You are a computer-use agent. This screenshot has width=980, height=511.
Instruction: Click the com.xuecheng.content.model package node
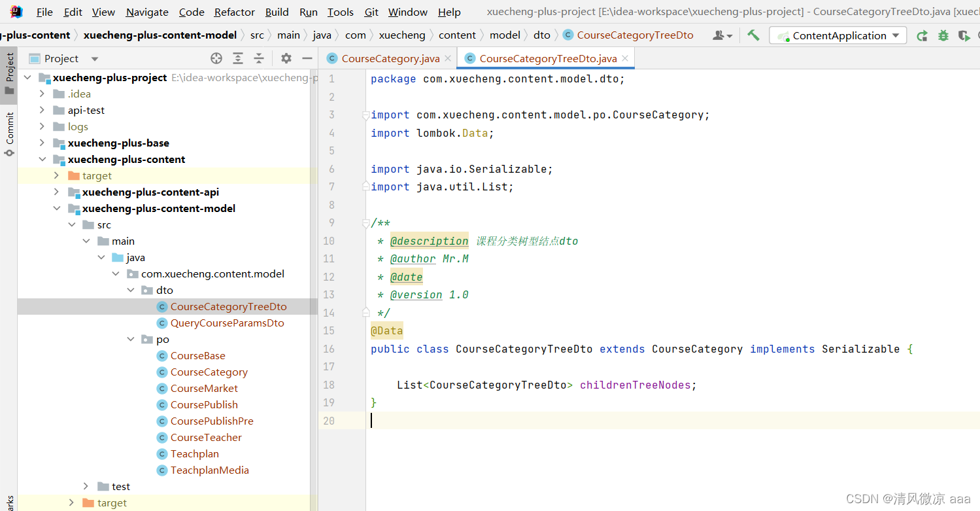pos(212,274)
